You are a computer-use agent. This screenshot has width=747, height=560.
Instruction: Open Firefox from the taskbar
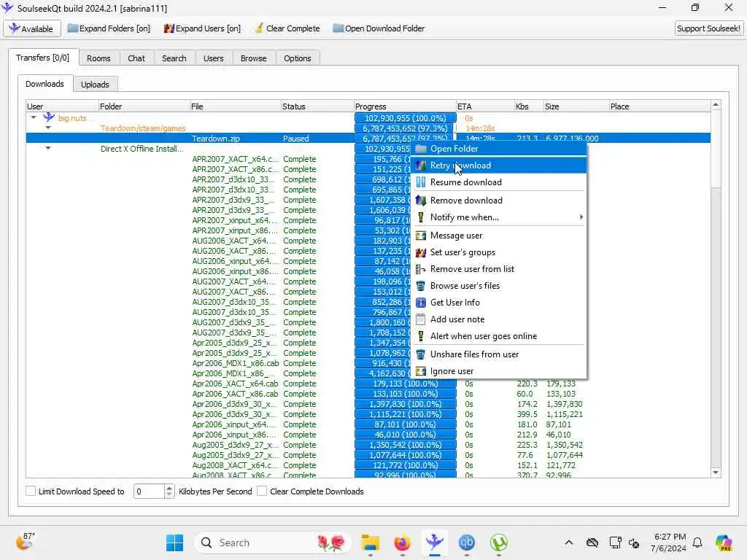pos(403,542)
